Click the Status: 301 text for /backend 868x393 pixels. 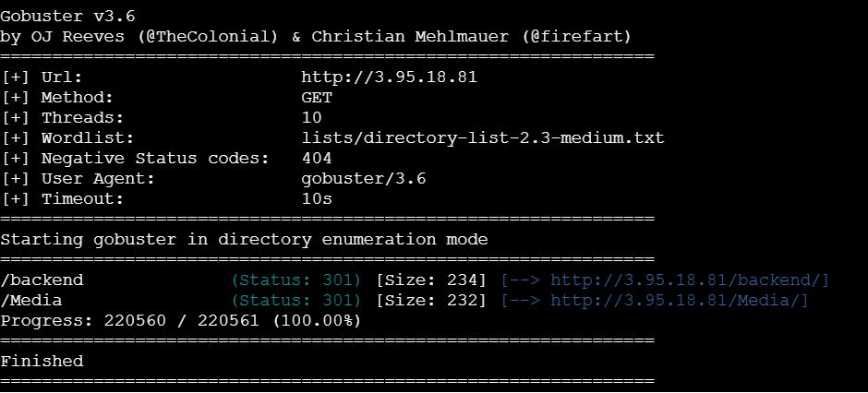(x=296, y=280)
